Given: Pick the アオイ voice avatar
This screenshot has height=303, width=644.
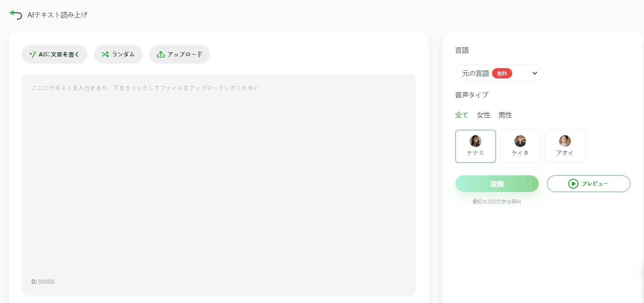Looking at the screenshot, I should pyautogui.click(x=565, y=141).
